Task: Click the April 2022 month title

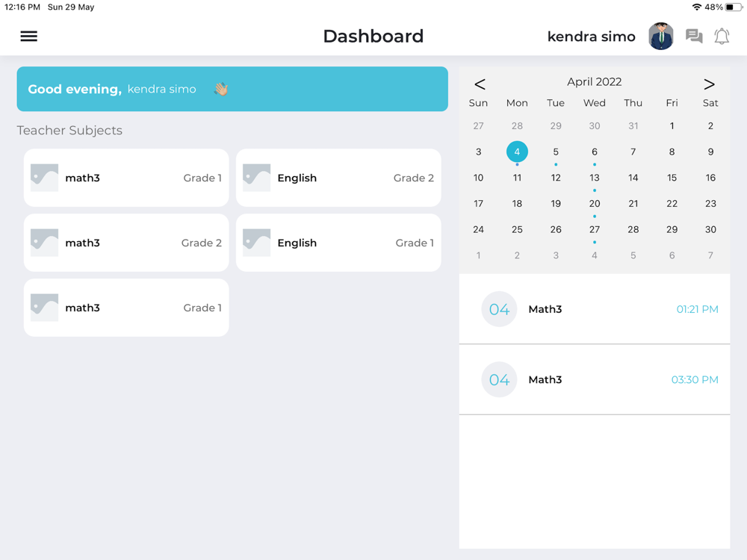Action: tap(594, 82)
